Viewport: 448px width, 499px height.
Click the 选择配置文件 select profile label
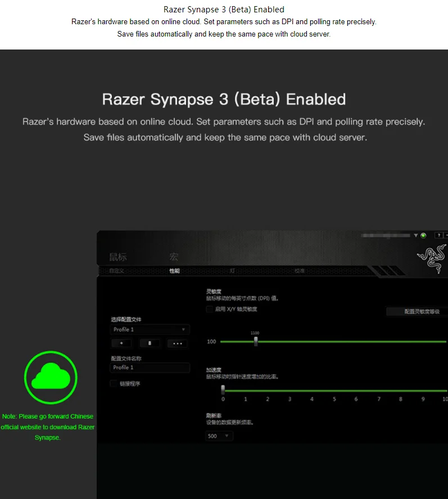126,319
